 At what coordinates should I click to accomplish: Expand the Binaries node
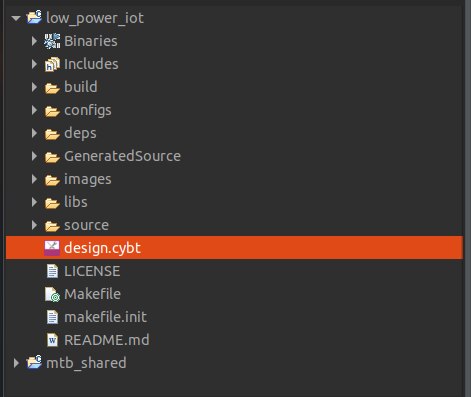pyautogui.click(x=34, y=41)
